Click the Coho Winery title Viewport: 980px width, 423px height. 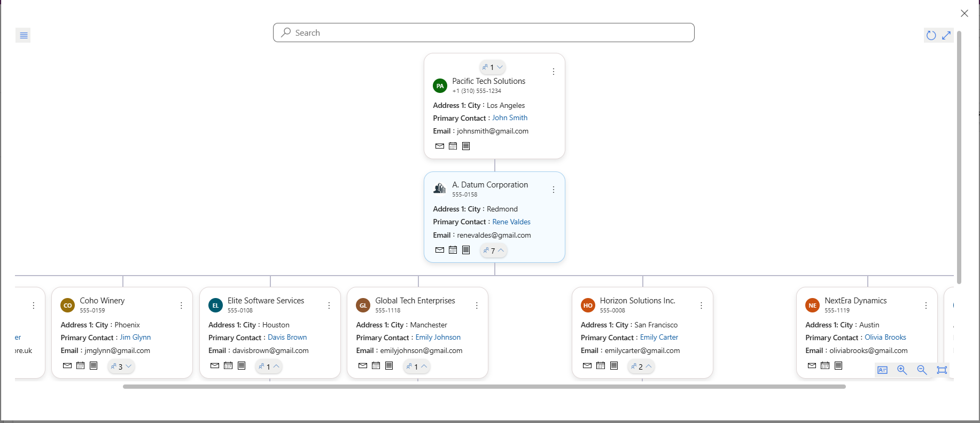click(x=102, y=301)
